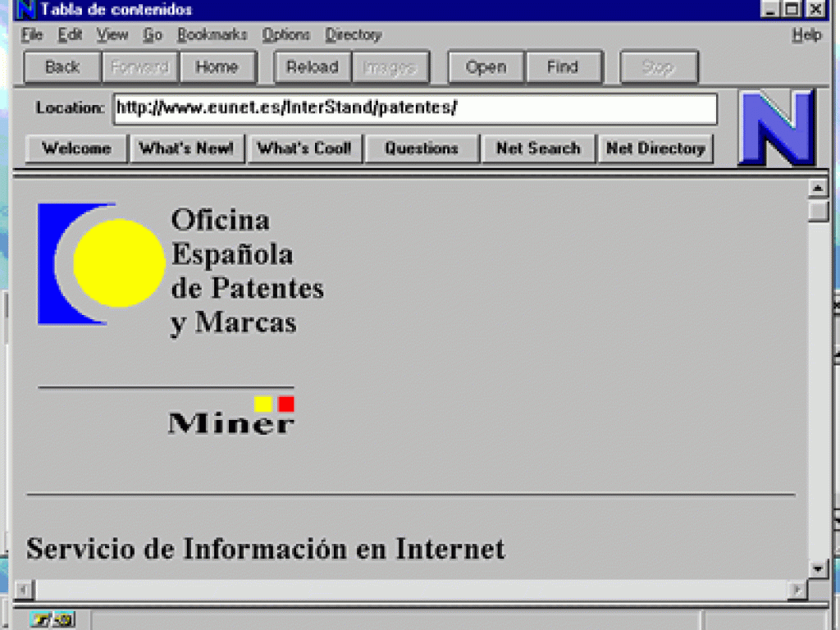Viewport: 840px width, 630px height.
Task: Click the vertical scrollbar down arrow
Action: point(818,568)
